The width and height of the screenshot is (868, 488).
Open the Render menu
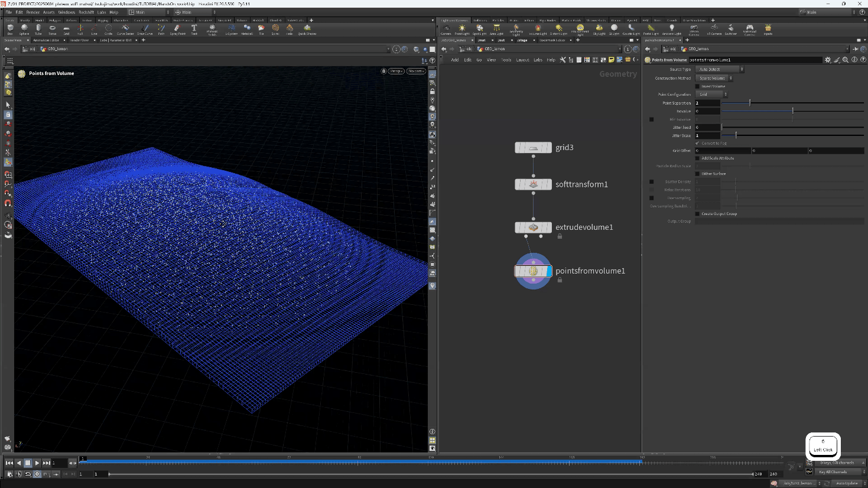tap(33, 12)
